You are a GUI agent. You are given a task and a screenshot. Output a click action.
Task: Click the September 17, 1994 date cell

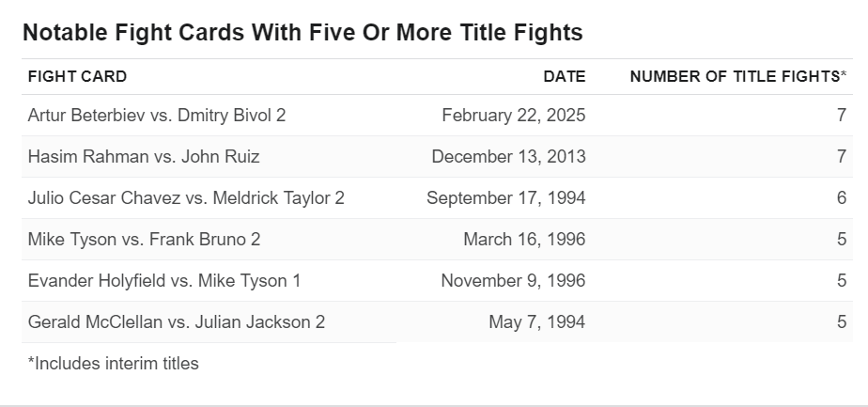[x=506, y=197]
